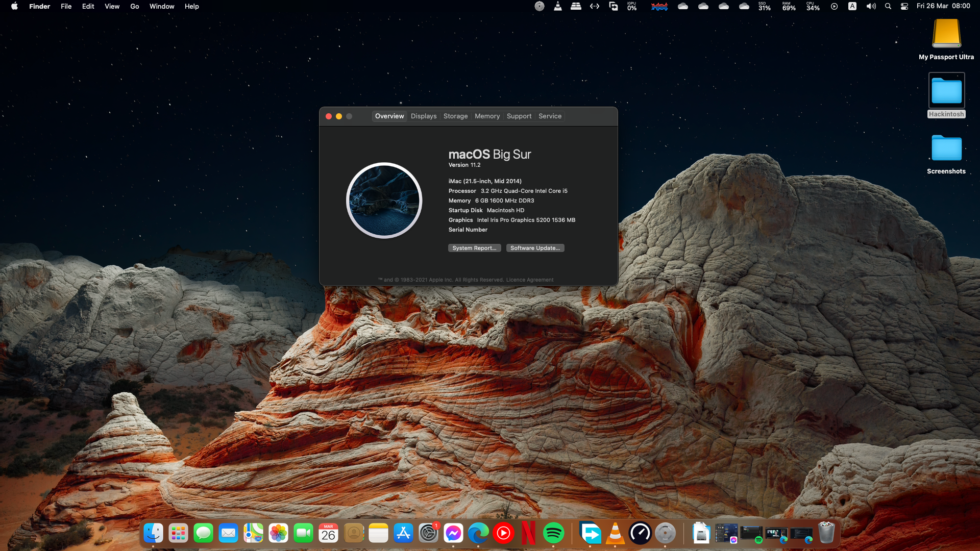Open the iGPU 0% menu bar monitor
Screen dimensions: 980x551
pos(632,6)
